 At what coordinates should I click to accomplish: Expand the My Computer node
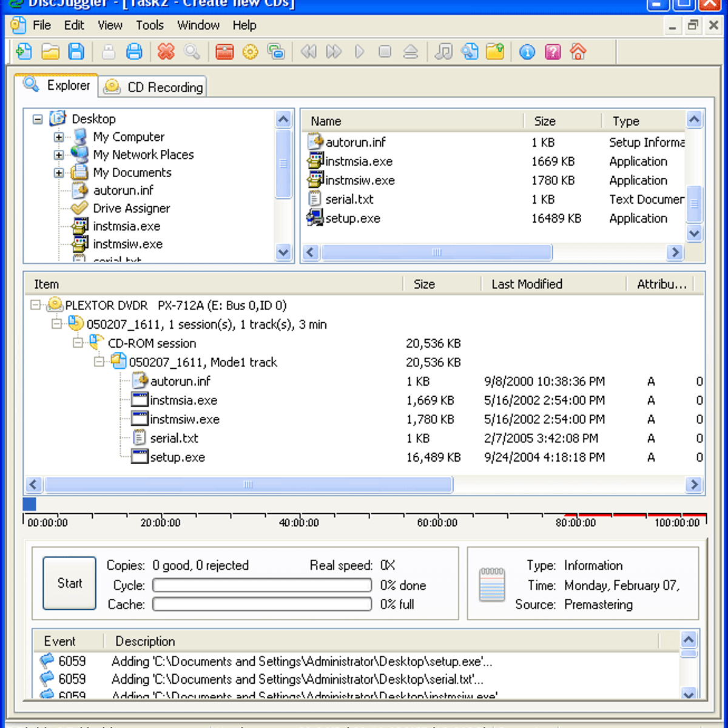(x=59, y=137)
